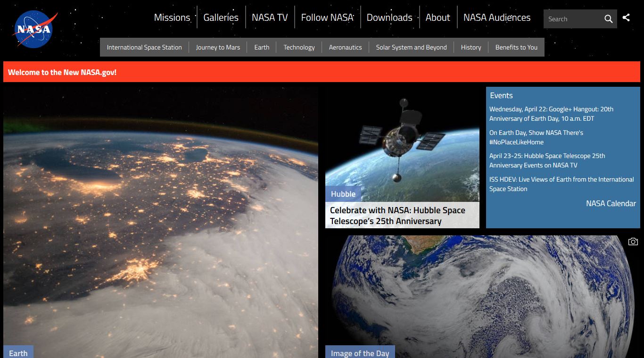Viewport: 644px width, 358px height.
Task: Select the Earth topic in the gray bar
Action: point(262,47)
